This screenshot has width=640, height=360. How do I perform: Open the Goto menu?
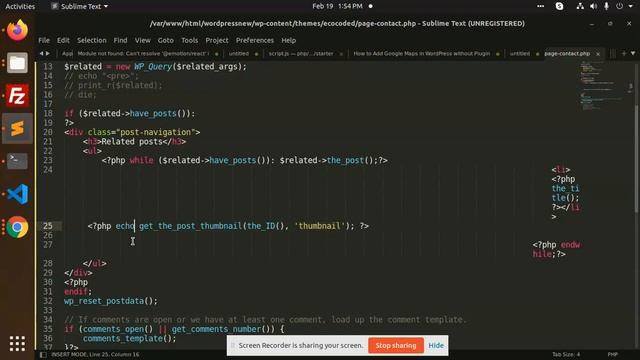pyautogui.click(x=165, y=40)
